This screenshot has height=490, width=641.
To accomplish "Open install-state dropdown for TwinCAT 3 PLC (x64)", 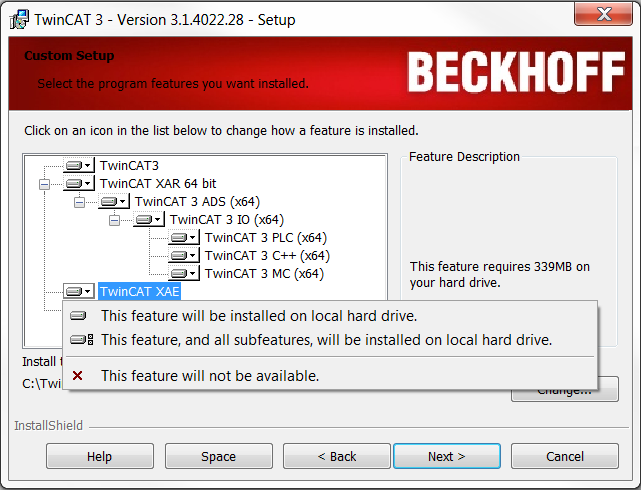I will coord(184,237).
